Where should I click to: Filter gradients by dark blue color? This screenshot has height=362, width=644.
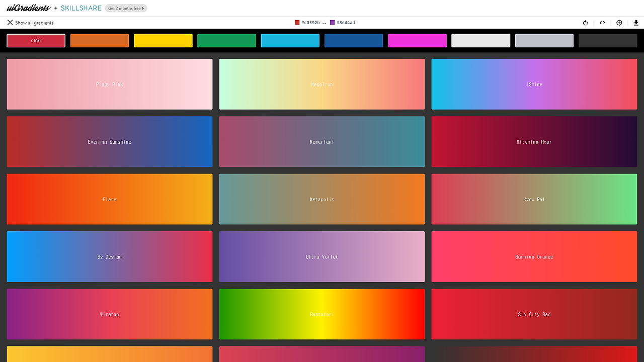(354, 41)
